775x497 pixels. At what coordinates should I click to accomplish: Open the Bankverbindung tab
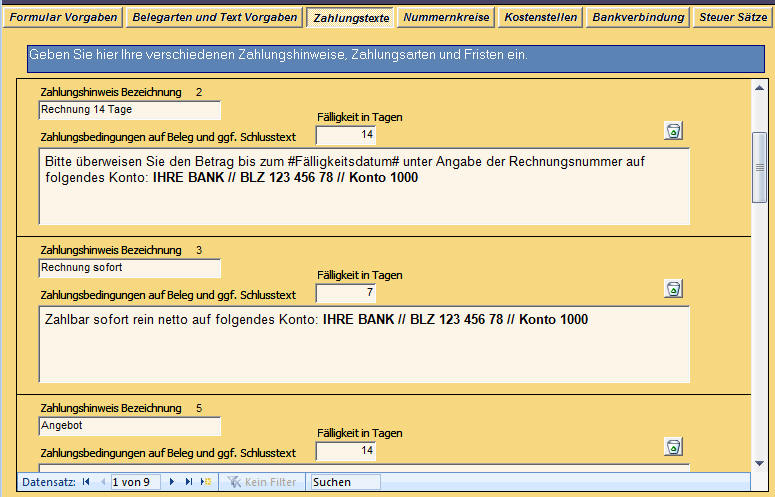[x=638, y=18]
